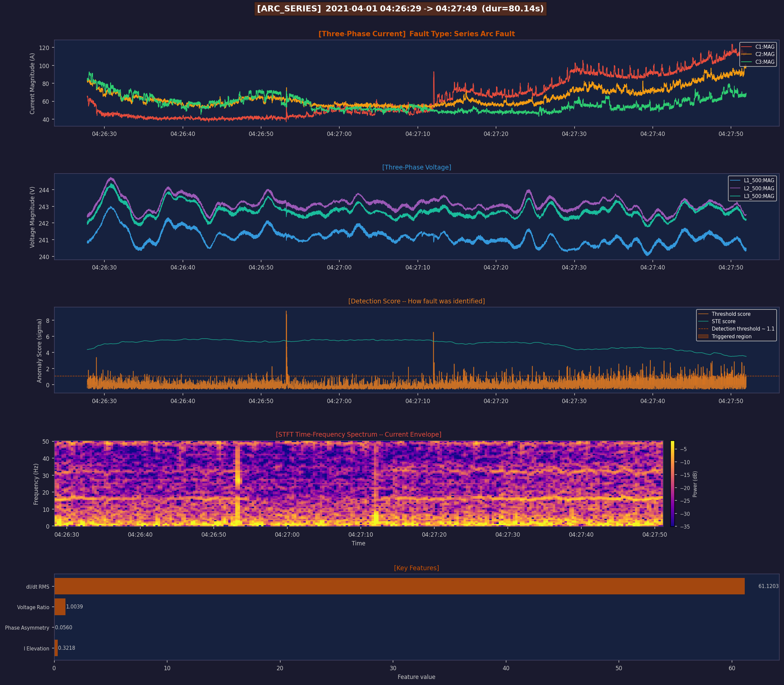The width and height of the screenshot is (784, 685).
Task: Click the L2_500:MAG legend entry
Action: click(759, 189)
